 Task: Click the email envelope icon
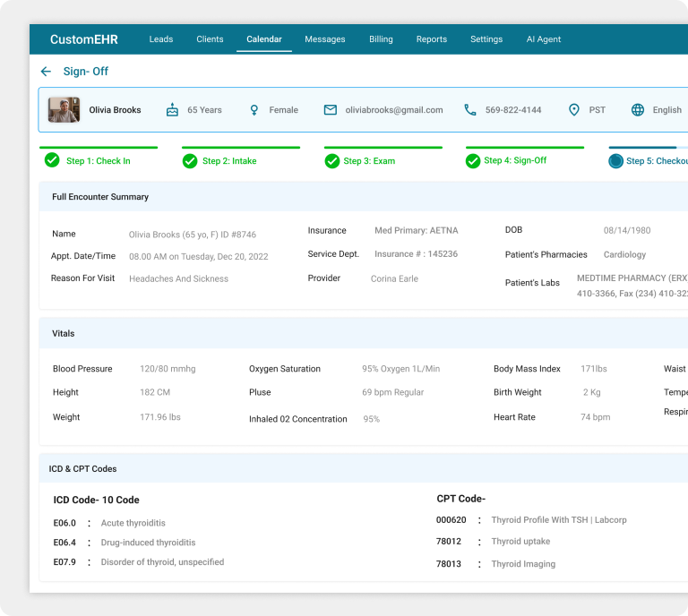tap(331, 110)
